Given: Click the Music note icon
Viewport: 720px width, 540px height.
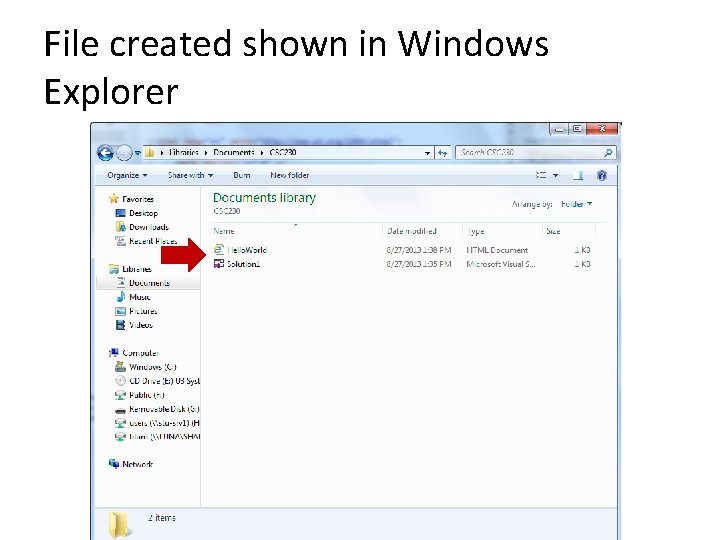Looking at the screenshot, I should [120, 297].
